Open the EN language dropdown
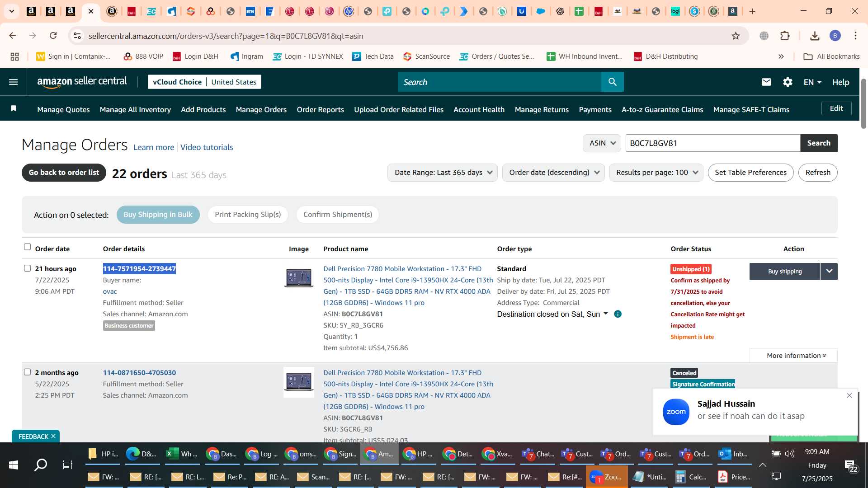868x488 pixels. pyautogui.click(x=812, y=82)
